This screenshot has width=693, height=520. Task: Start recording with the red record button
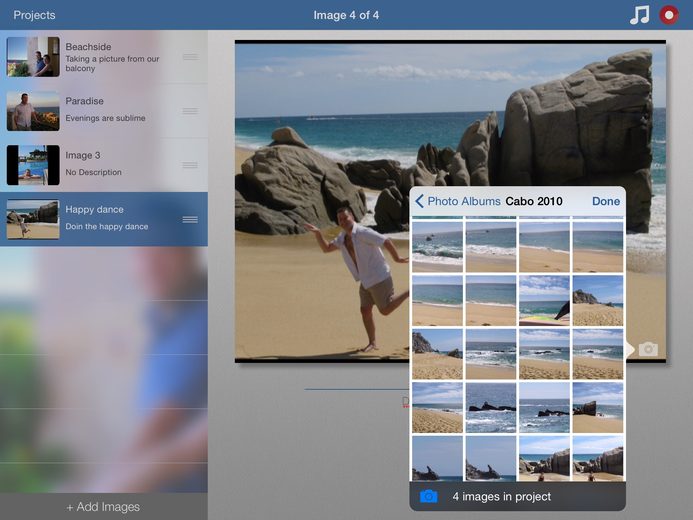coord(669,15)
